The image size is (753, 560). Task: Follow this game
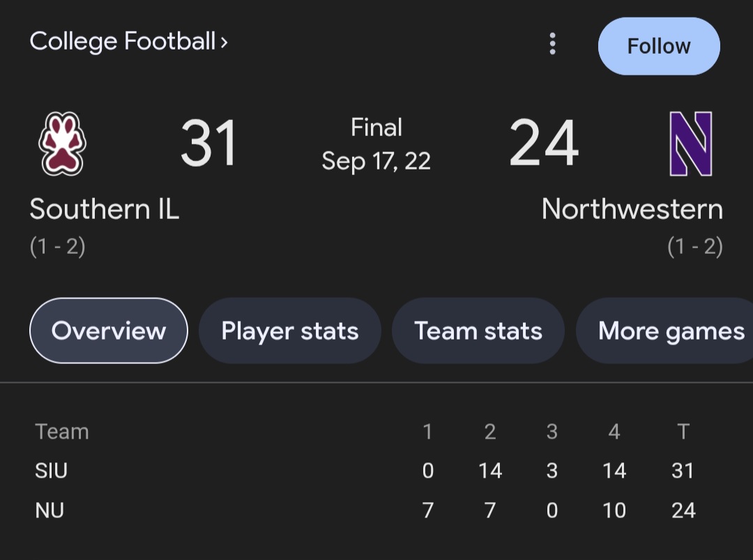pos(658,46)
